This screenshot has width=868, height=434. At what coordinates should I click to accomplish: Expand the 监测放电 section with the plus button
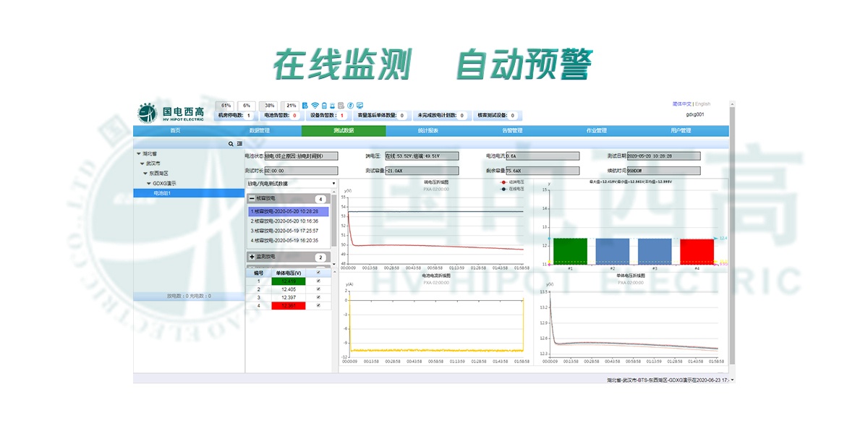pos(252,256)
